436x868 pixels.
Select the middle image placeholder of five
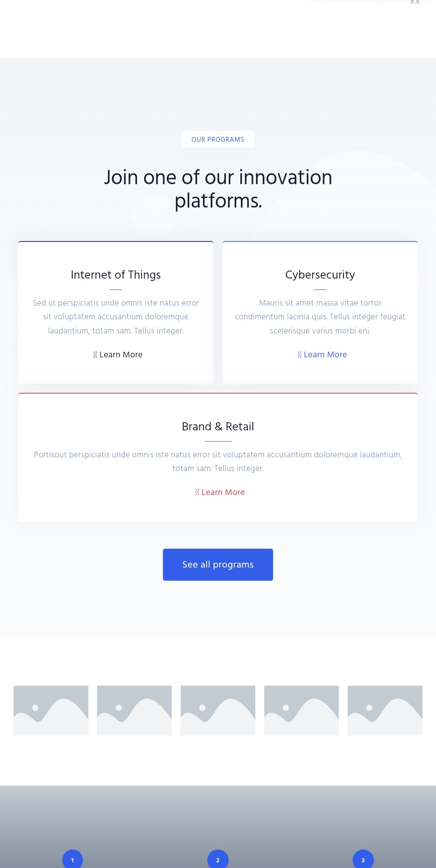coord(218,710)
